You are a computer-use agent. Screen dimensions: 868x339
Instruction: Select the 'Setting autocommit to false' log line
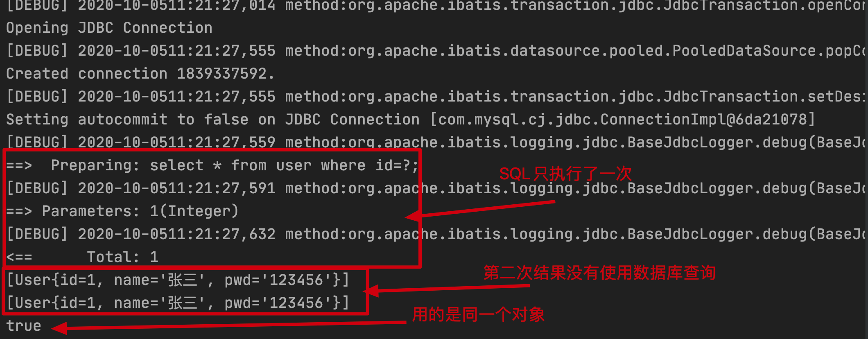[411, 120]
